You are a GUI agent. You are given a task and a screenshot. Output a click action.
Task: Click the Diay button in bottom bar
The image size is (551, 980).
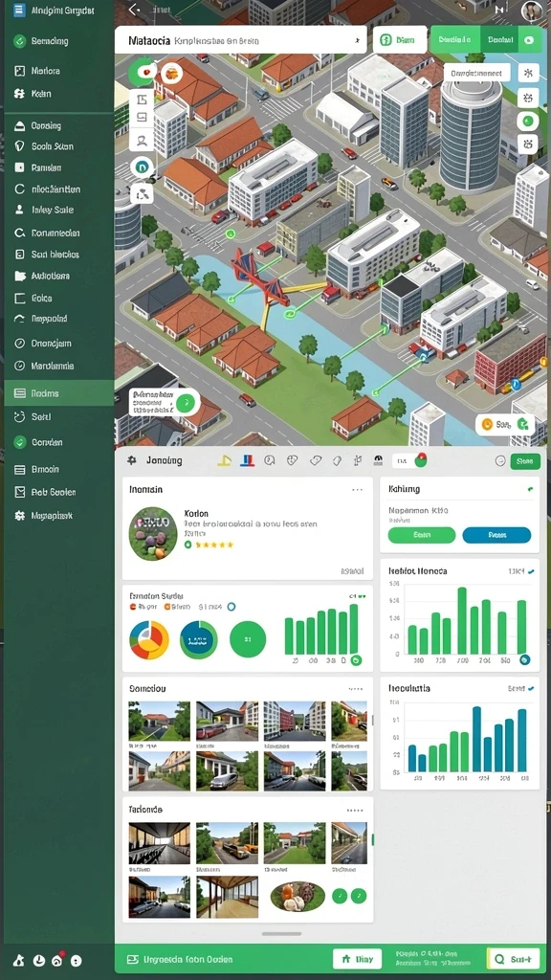click(357, 959)
